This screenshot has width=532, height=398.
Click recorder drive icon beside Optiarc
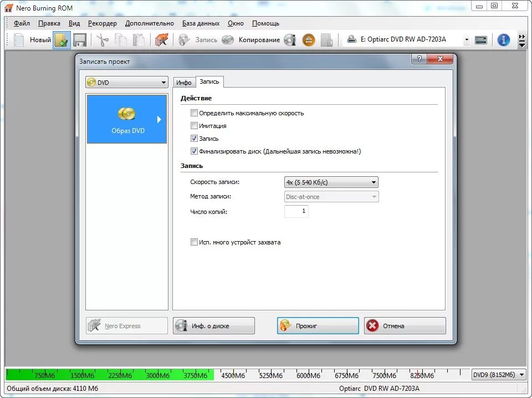coord(352,39)
